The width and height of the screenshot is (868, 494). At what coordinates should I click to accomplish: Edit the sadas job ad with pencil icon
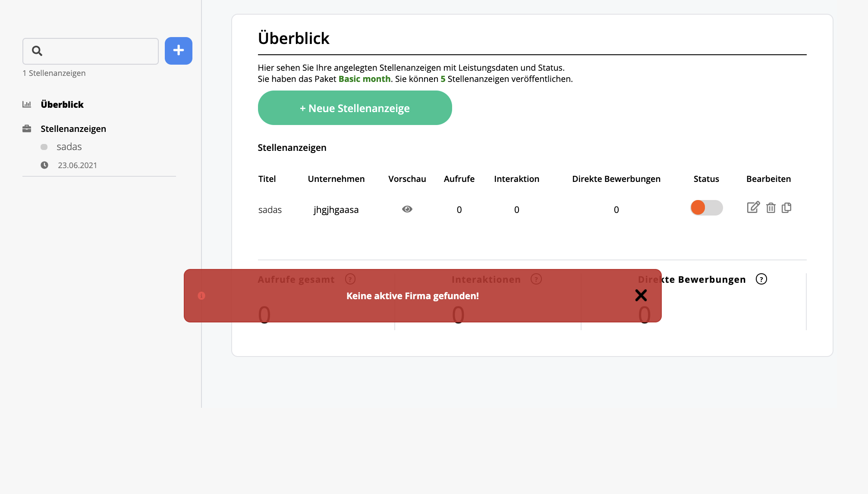pyautogui.click(x=753, y=207)
